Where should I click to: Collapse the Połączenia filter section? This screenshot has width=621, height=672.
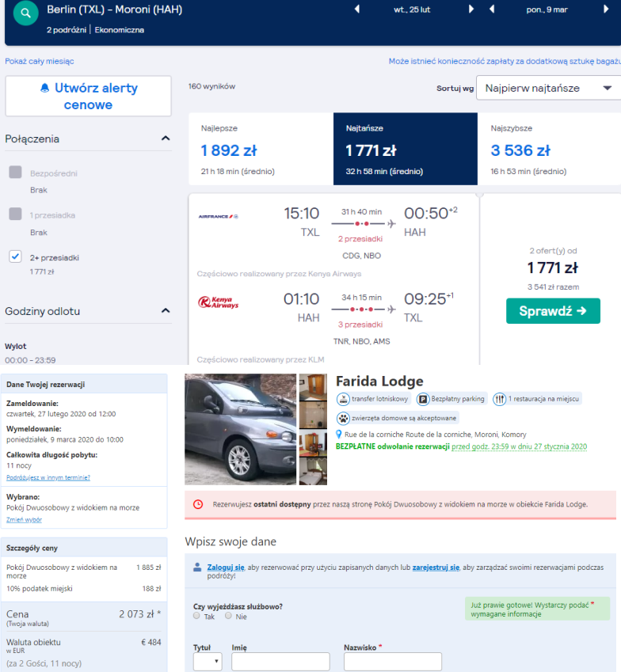(x=166, y=139)
